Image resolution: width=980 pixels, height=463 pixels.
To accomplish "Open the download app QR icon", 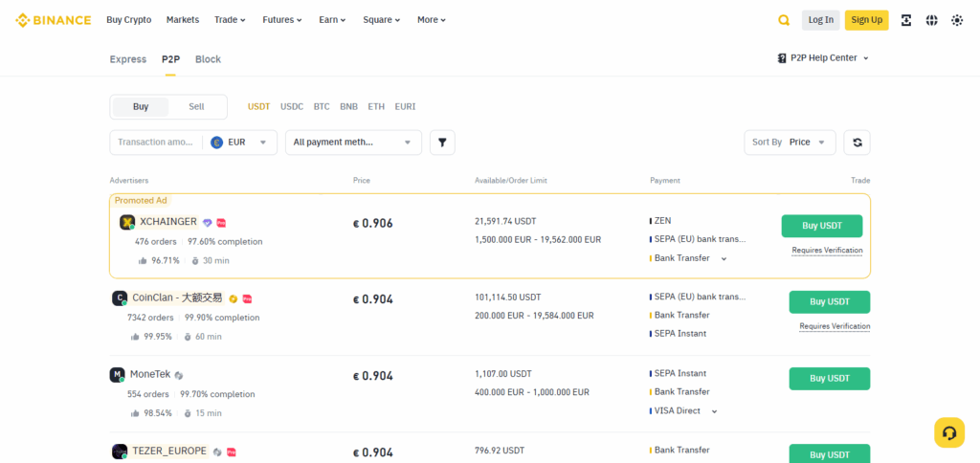I will click(906, 20).
